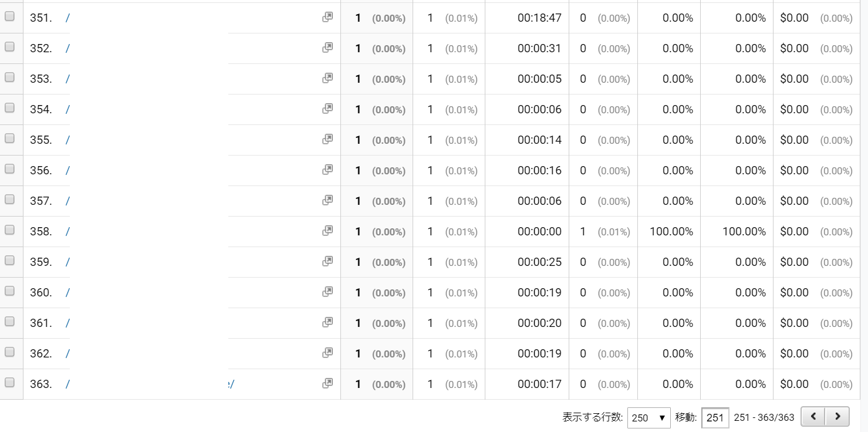This screenshot has width=868, height=432.
Task: Open the rows-per-page dropdown showing 250
Action: (649, 418)
